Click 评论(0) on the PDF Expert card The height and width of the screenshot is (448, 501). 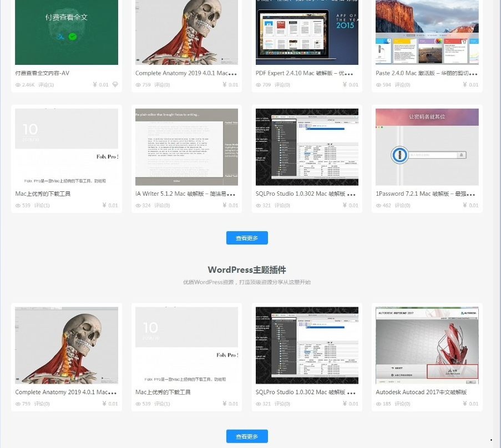[x=282, y=85]
